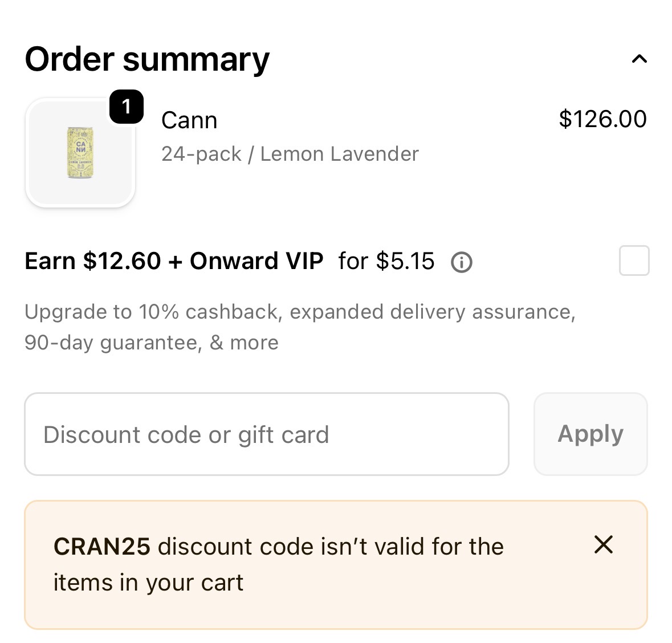Enable the Onward VIP checkbox
The height and width of the screenshot is (643, 672).
634,260
